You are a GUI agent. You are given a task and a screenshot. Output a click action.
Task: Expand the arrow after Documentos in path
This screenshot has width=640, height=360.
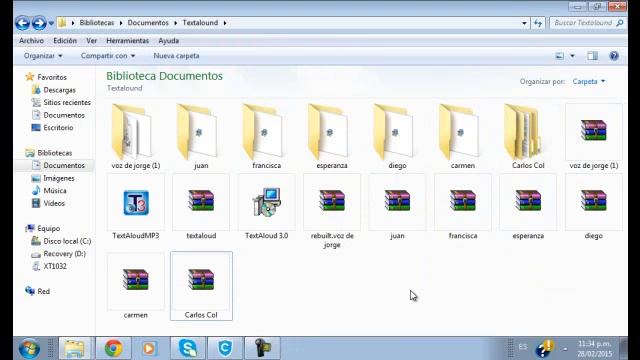[176, 23]
